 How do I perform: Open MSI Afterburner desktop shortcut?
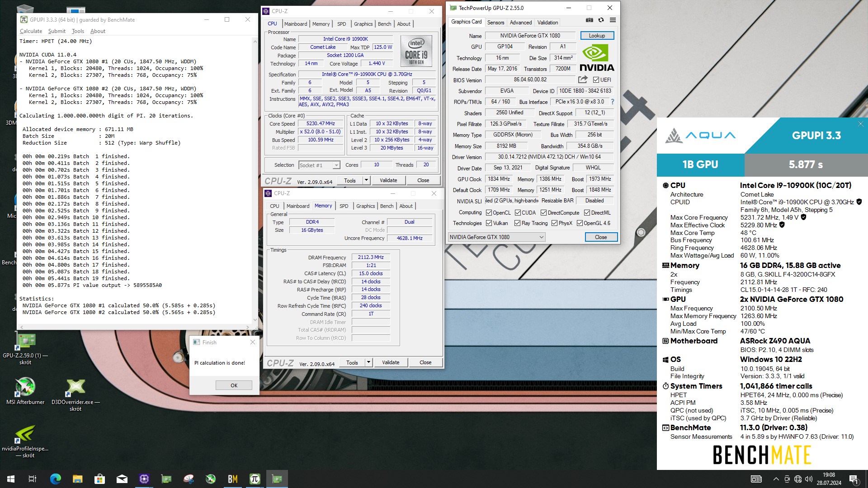coord(25,391)
